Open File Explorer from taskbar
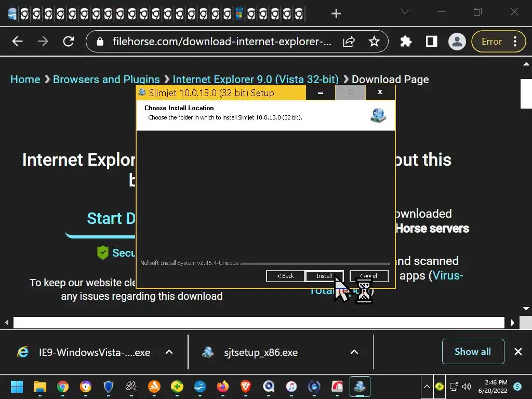This screenshot has height=399, width=532. click(x=39, y=387)
